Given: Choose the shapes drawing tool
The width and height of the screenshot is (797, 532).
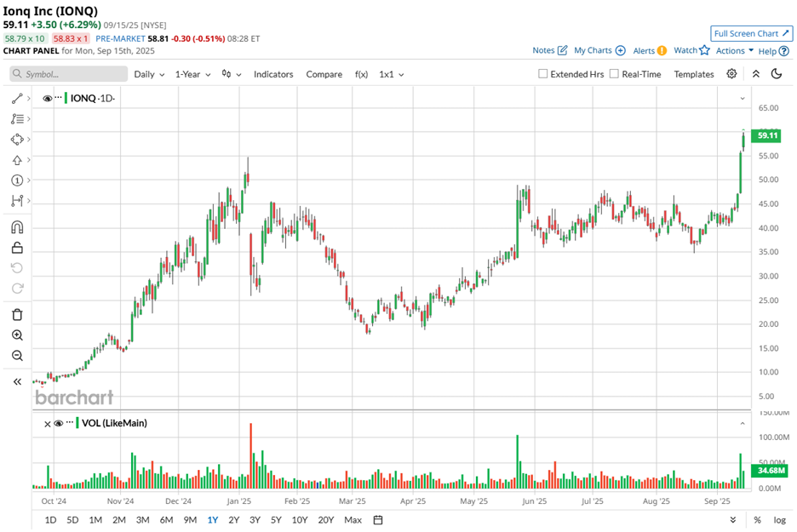Looking at the screenshot, I should point(17,140).
